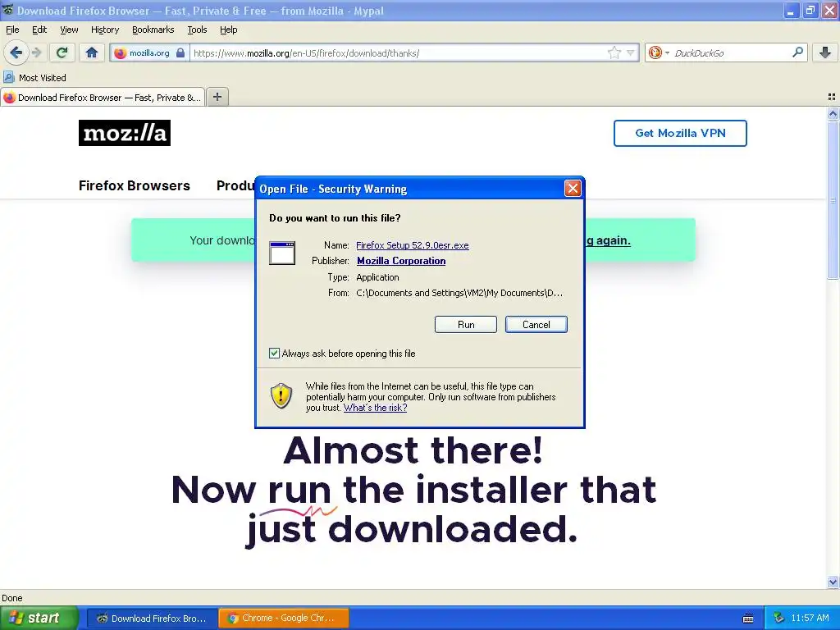
Task: Open the system tray network icon
Action: coord(779,619)
